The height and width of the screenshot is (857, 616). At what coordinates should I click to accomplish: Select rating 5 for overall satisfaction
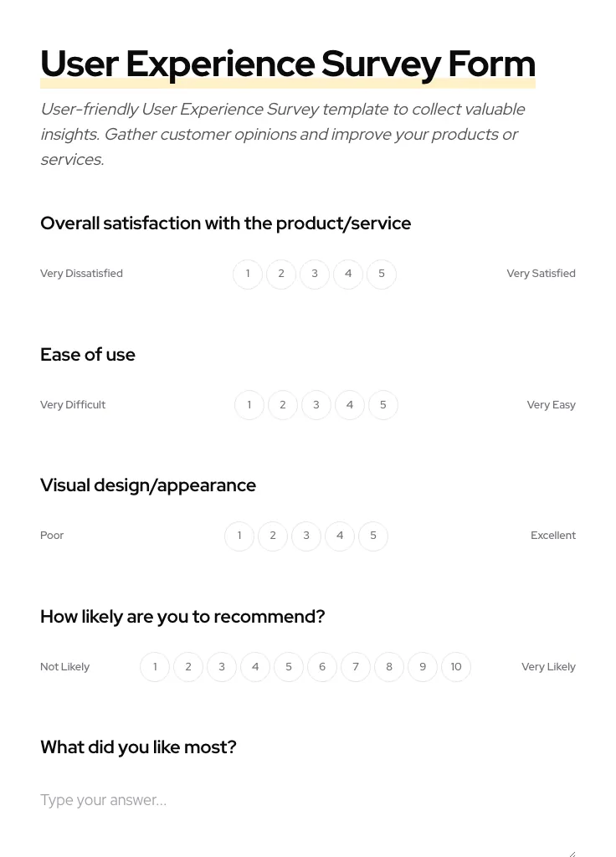tap(382, 274)
